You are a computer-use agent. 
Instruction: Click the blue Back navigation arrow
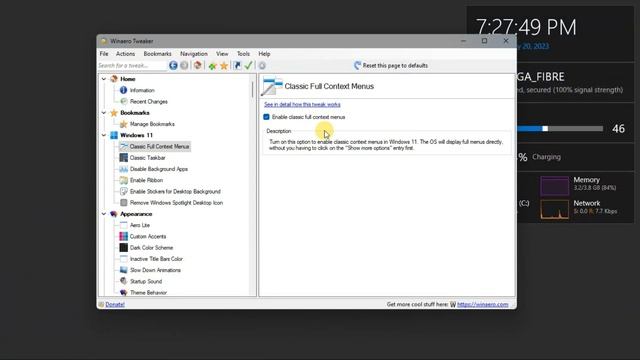tap(173, 65)
